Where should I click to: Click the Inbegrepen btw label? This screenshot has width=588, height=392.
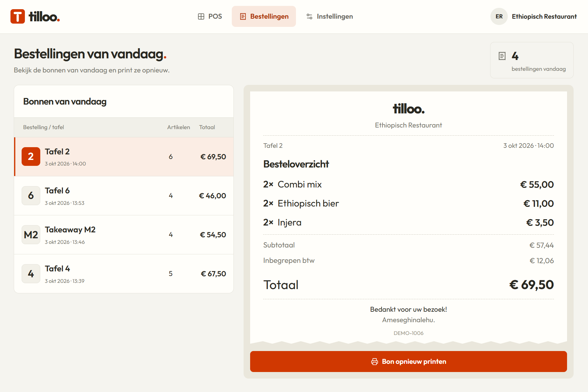(289, 261)
